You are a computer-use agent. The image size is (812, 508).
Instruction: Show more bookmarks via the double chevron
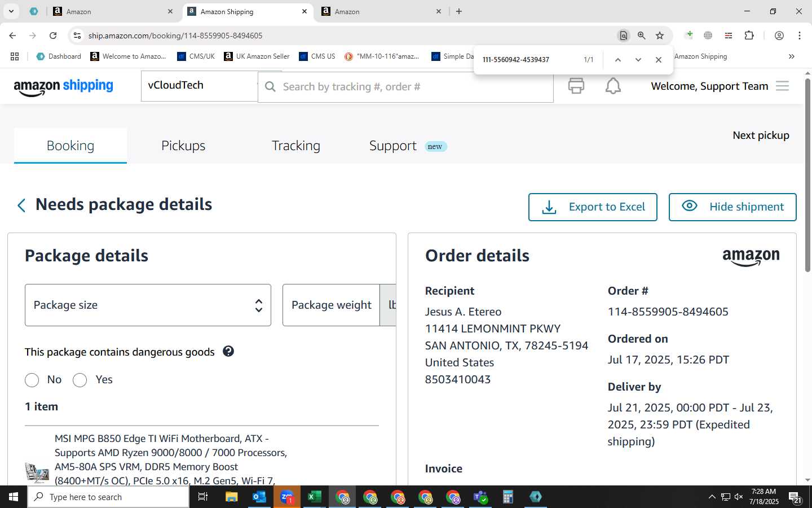click(792, 56)
